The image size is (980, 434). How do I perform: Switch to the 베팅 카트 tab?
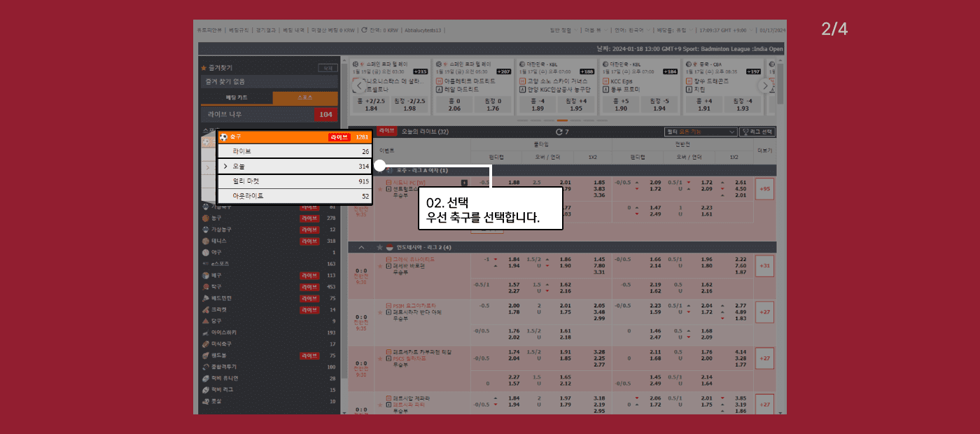click(x=236, y=98)
